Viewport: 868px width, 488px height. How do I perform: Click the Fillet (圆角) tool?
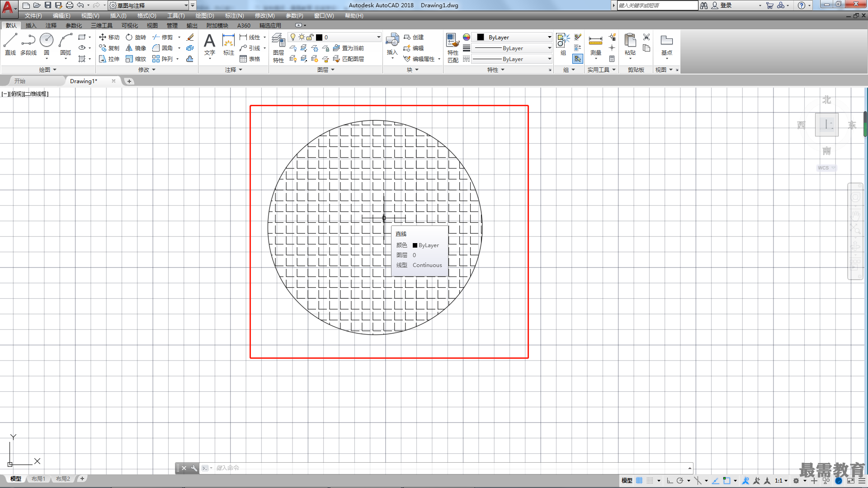point(163,48)
